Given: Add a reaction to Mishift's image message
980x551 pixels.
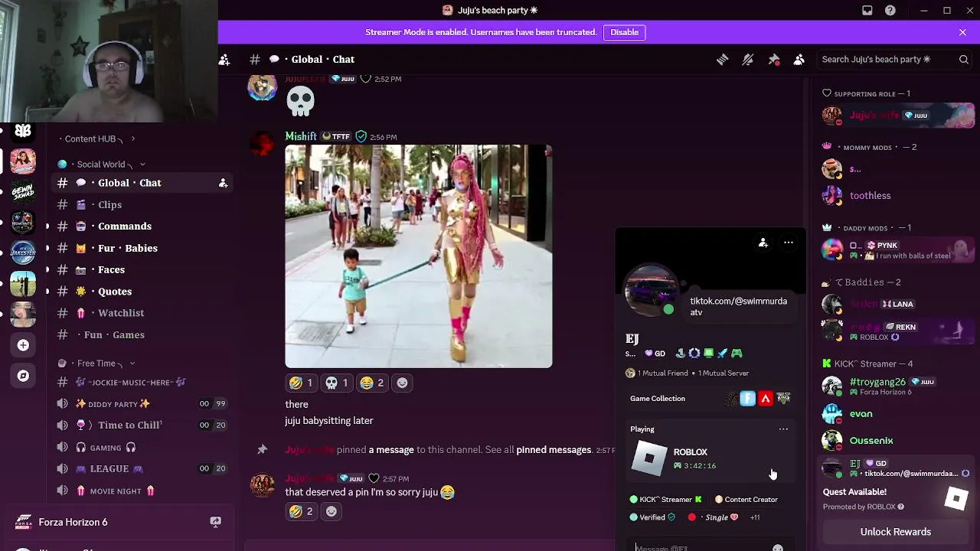Looking at the screenshot, I should tap(403, 383).
